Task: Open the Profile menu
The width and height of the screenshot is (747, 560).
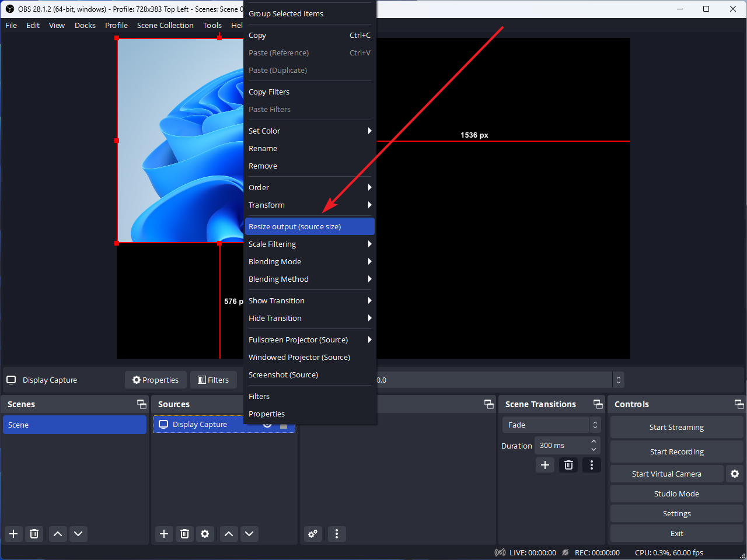Action: [x=116, y=25]
